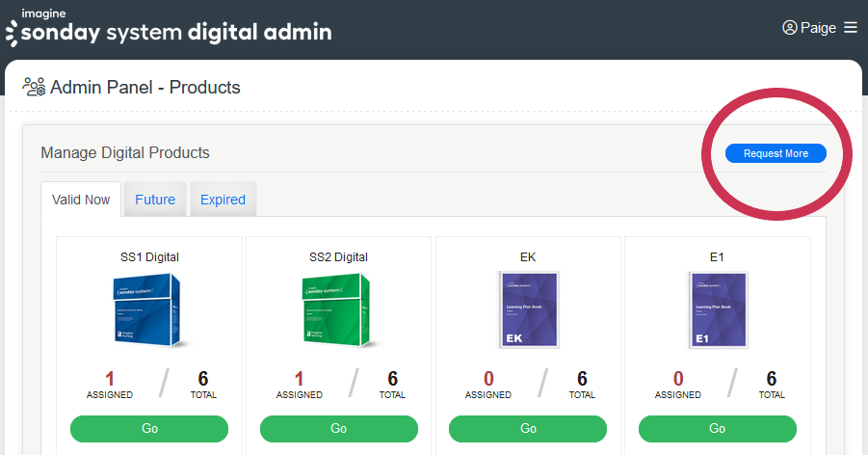Click the Admin Panel users icon
Image resolution: width=868 pixels, height=455 pixels.
click(34, 88)
